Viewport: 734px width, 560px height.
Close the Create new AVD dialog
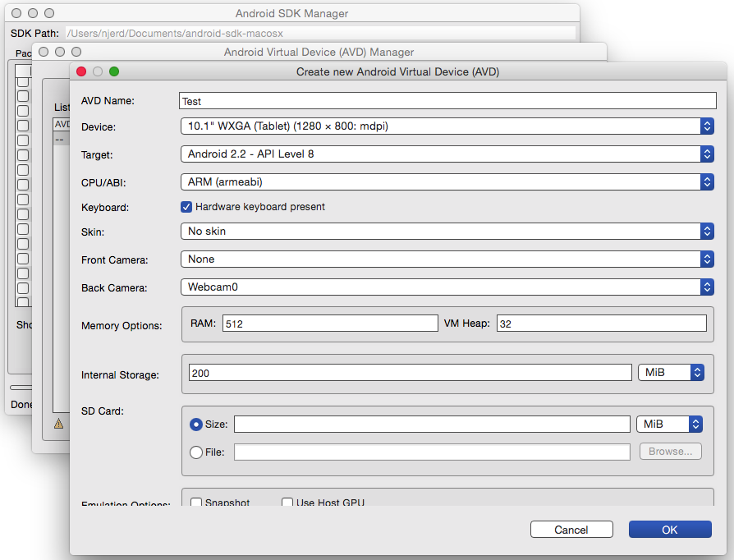click(x=81, y=71)
